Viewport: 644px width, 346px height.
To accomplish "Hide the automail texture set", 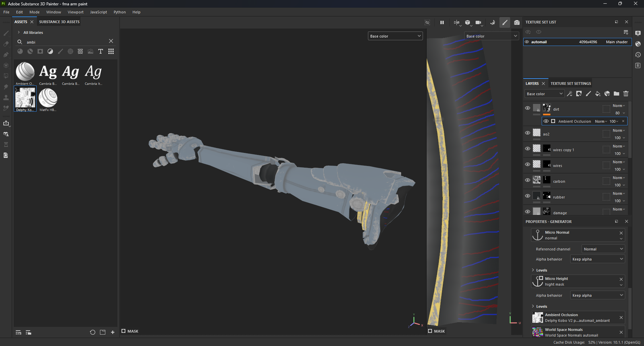I will [x=527, y=42].
